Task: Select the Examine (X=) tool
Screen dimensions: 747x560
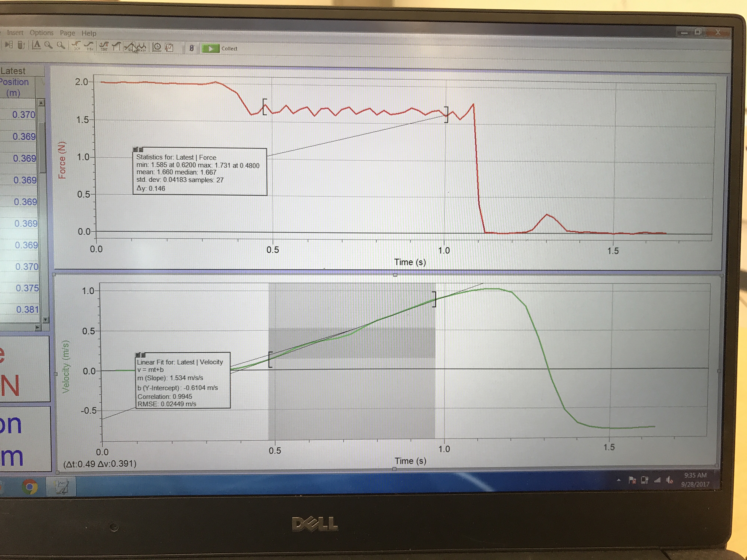Action: [76, 46]
